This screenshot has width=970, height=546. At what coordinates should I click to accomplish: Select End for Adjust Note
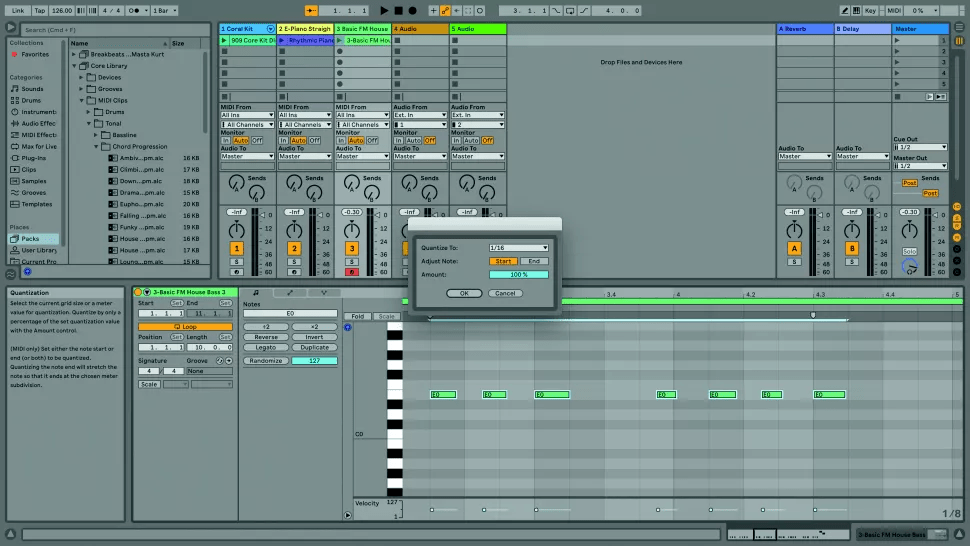tap(534, 261)
